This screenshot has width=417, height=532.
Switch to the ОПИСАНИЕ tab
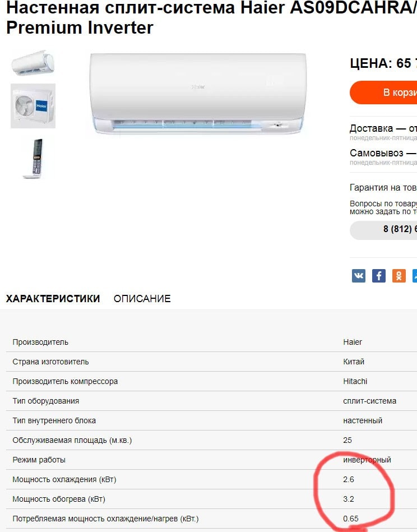(142, 299)
